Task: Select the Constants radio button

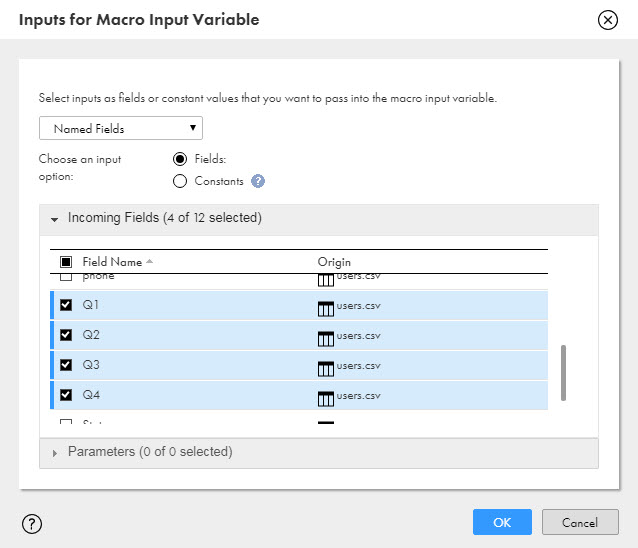Action: [180, 181]
